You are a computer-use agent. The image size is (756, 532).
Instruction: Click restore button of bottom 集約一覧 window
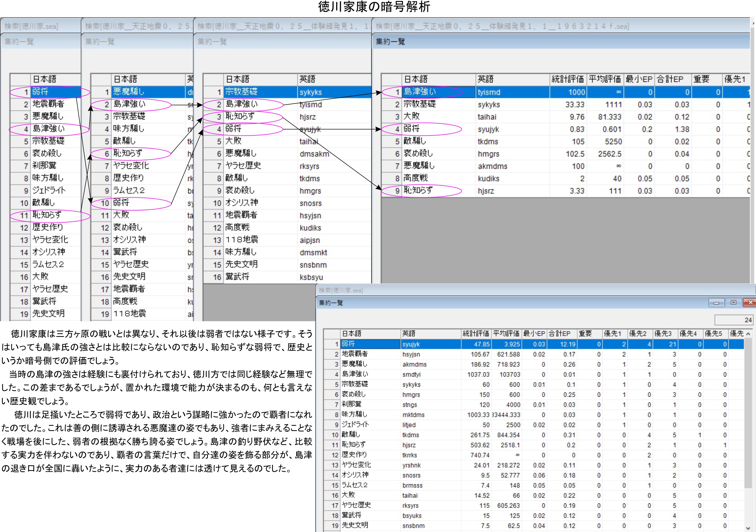pyautogui.click(x=733, y=303)
